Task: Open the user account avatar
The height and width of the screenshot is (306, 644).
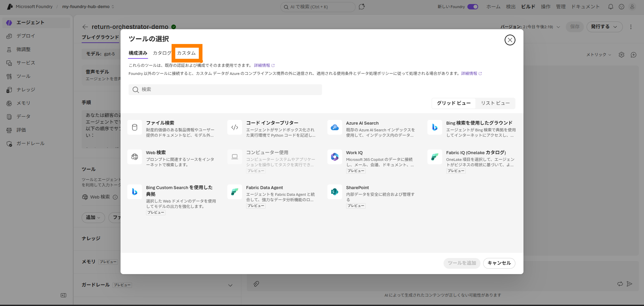Action: pyautogui.click(x=632, y=7)
